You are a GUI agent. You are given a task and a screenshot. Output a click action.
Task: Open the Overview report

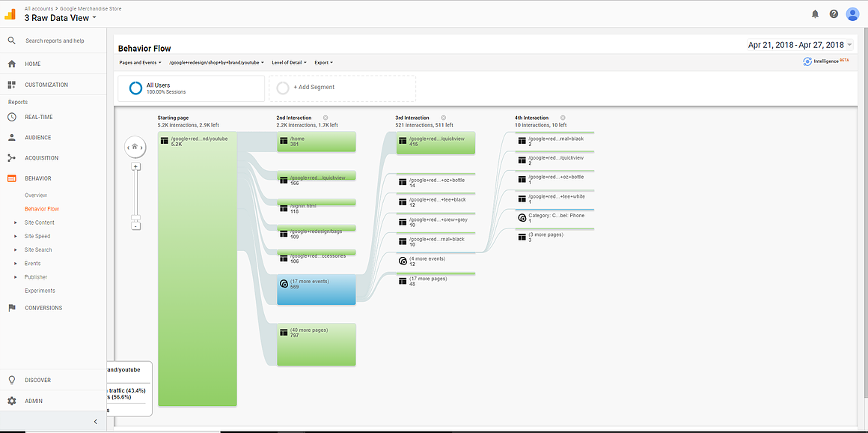[x=36, y=196]
